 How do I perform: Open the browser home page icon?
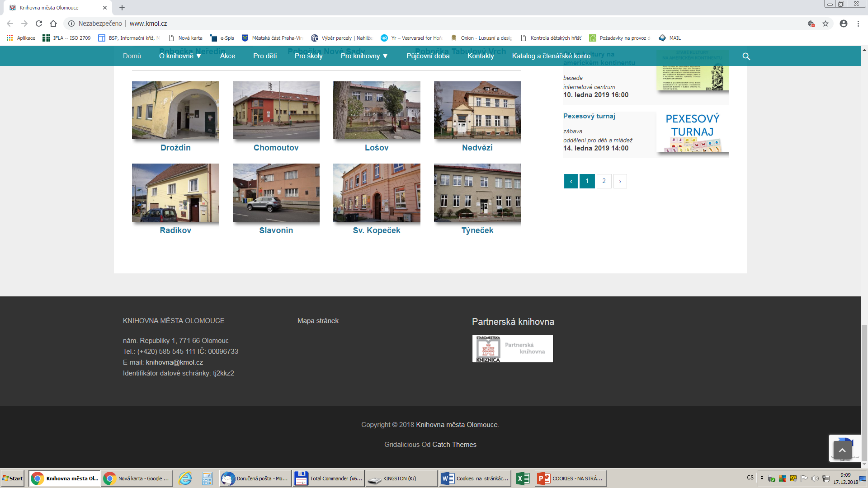[x=53, y=23]
